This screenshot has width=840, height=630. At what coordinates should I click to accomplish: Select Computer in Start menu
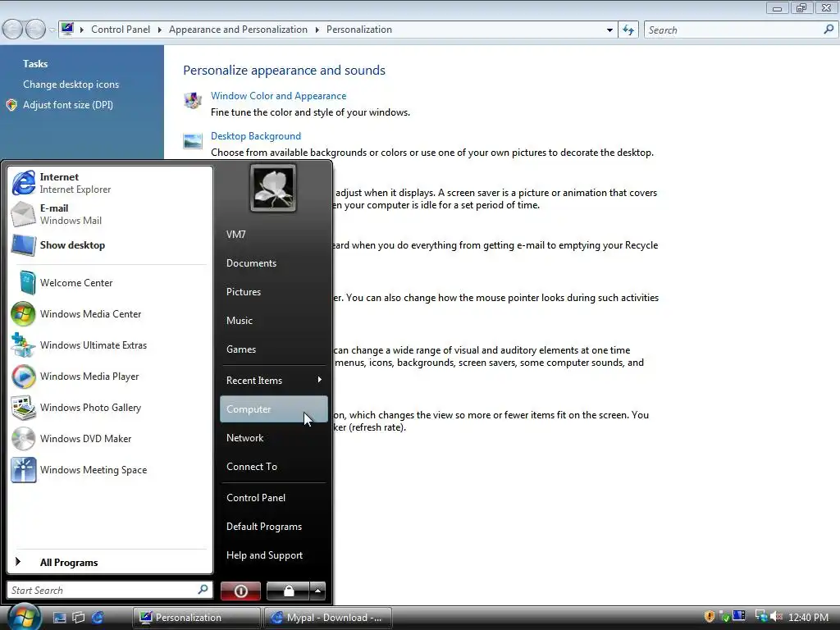274,409
